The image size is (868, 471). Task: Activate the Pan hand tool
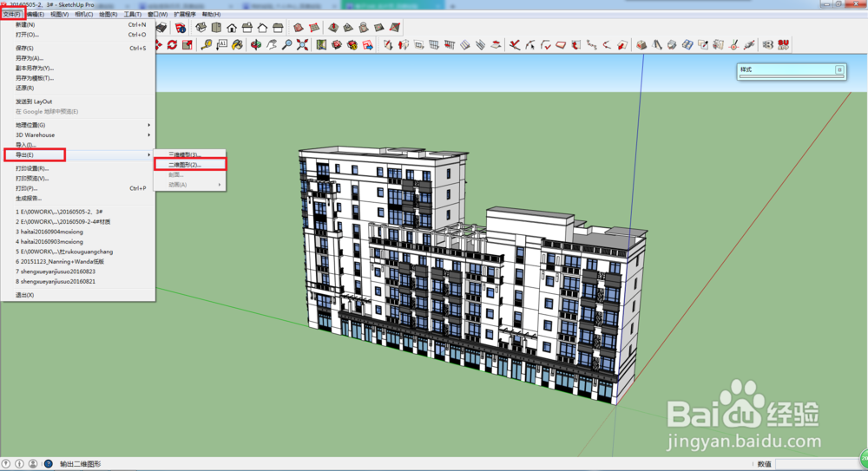(271, 45)
